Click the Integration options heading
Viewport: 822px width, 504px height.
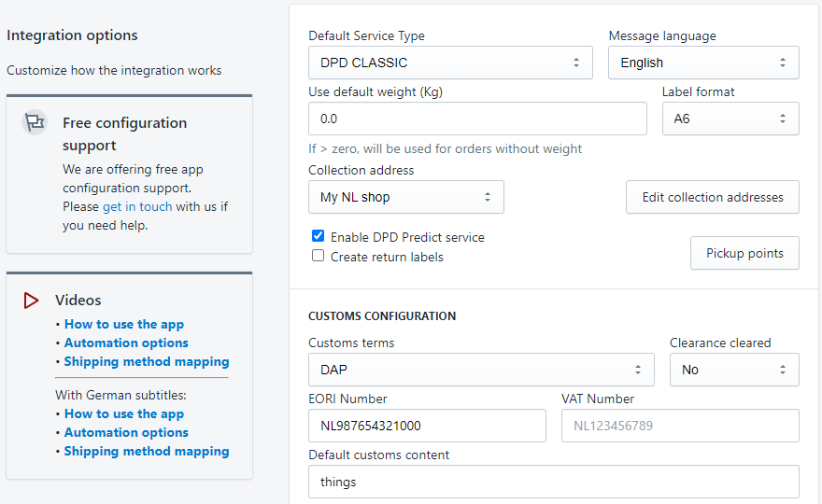click(x=72, y=35)
